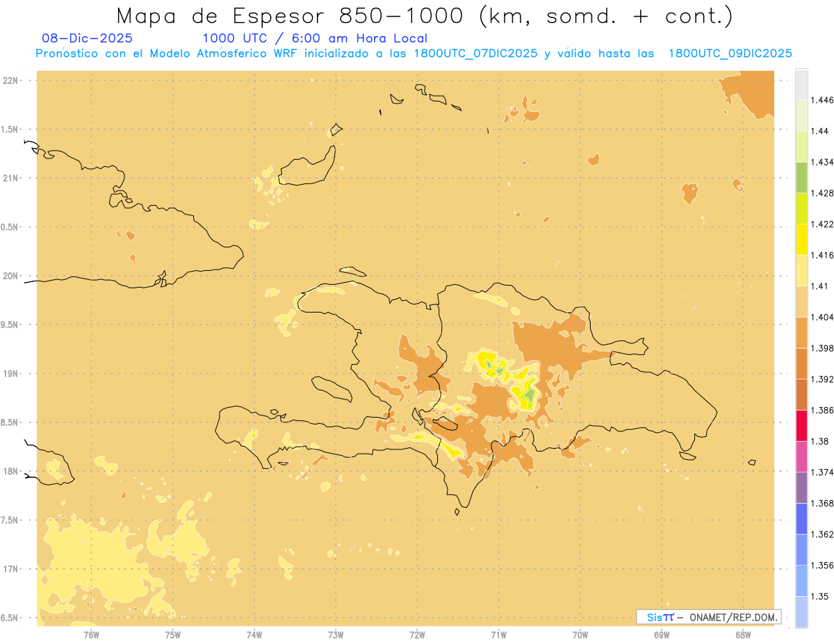Click the red swatch in the color legend

801,425
